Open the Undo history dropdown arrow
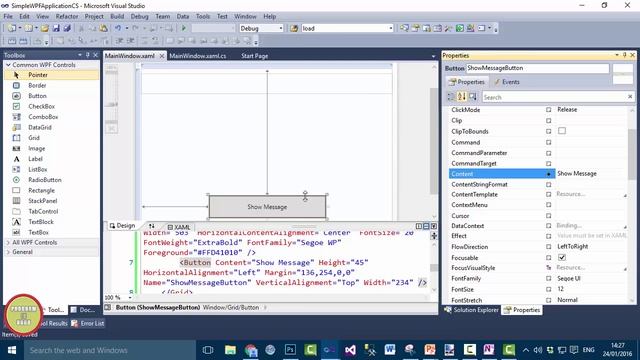The image size is (640, 360). point(127,28)
